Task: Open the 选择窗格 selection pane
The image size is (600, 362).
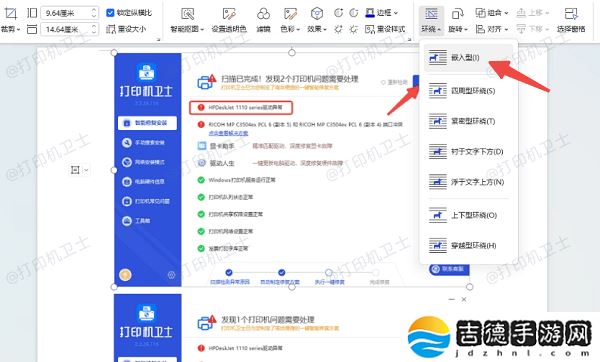Action: point(571,20)
